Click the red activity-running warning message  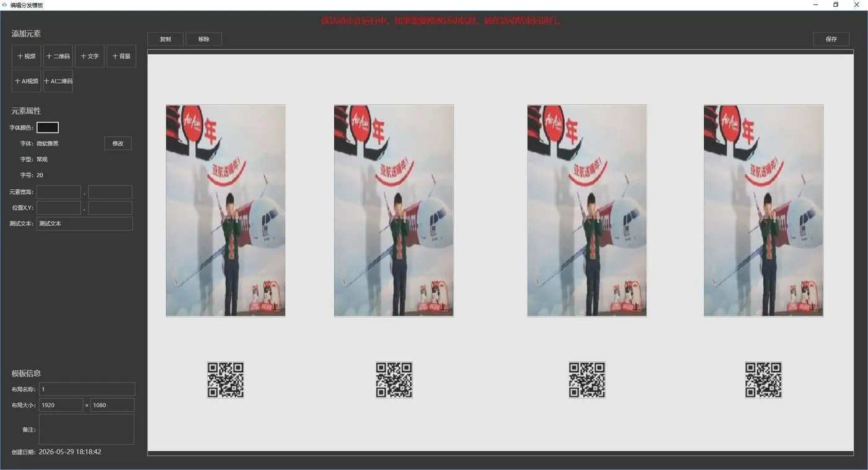pyautogui.click(x=441, y=21)
